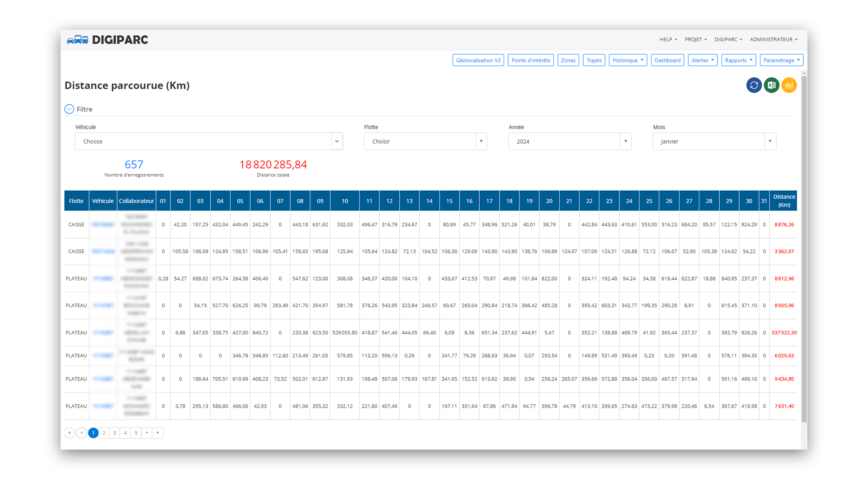Click vehicle link in 7 631,40 row

coord(103,406)
